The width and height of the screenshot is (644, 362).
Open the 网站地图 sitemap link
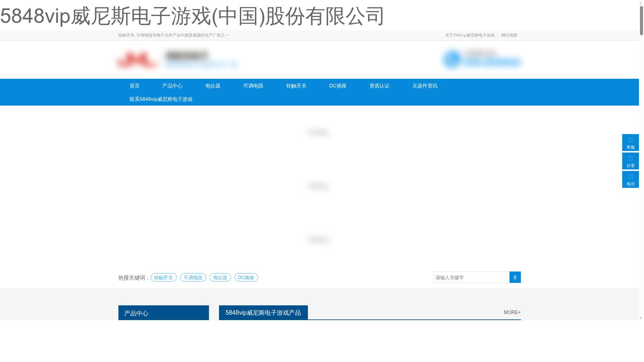tap(509, 35)
